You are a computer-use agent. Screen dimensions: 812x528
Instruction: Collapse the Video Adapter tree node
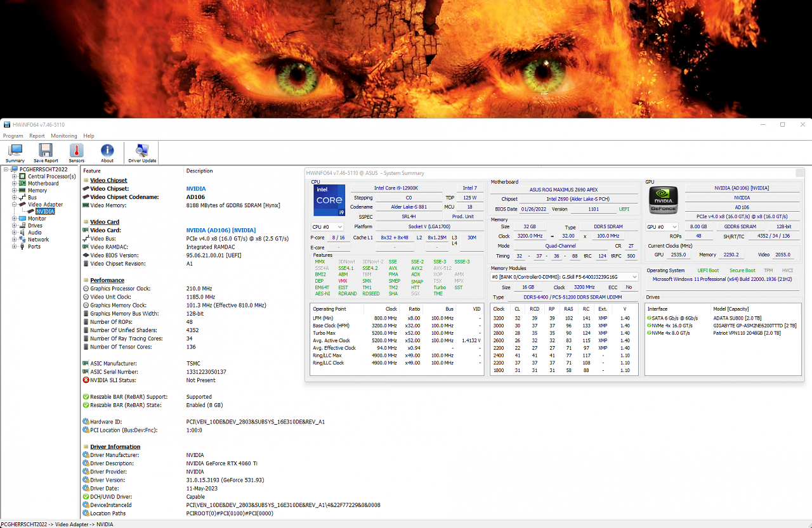(x=15, y=205)
